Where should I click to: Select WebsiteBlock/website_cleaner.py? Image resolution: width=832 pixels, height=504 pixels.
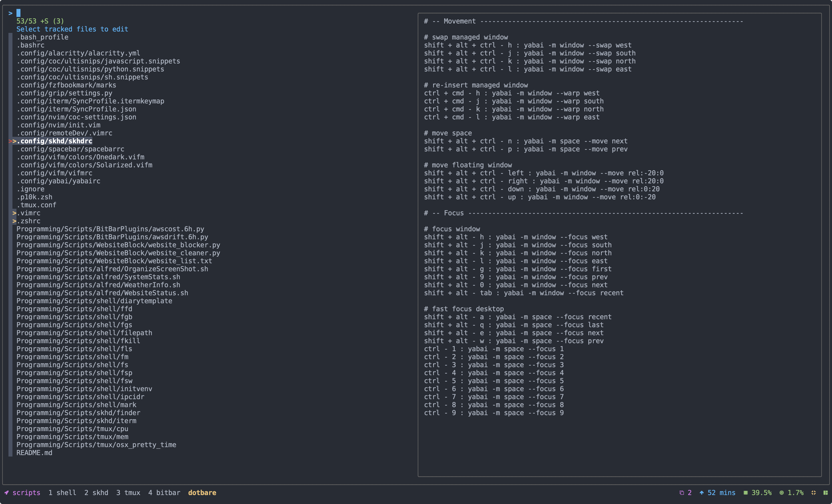click(x=118, y=253)
